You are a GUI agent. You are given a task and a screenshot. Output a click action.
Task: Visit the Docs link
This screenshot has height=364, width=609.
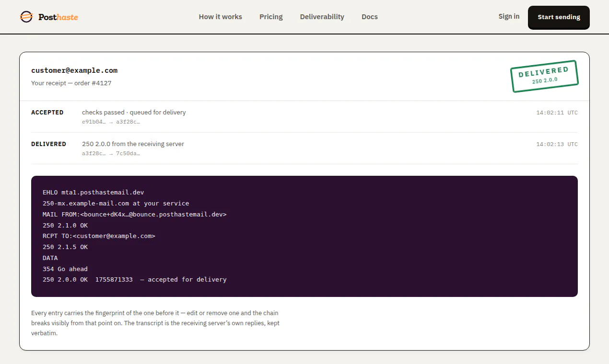point(370,17)
